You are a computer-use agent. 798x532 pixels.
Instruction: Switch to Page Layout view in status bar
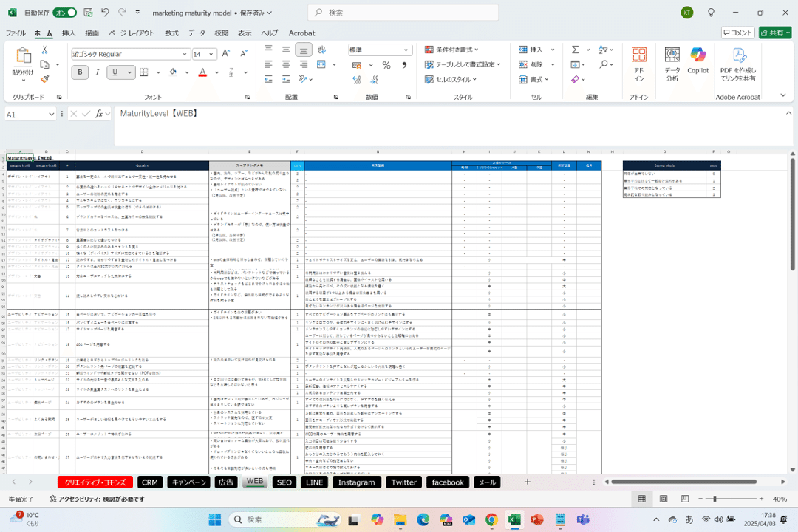(663, 499)
